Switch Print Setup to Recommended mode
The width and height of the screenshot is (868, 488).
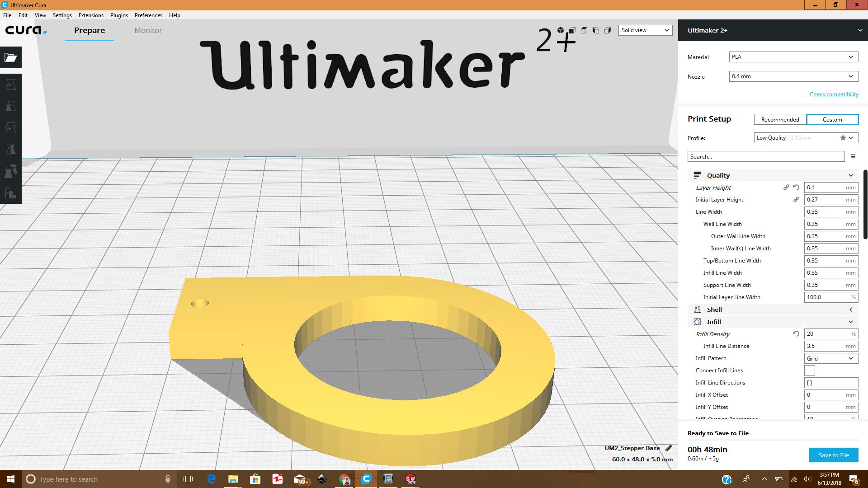pos(780,119)
